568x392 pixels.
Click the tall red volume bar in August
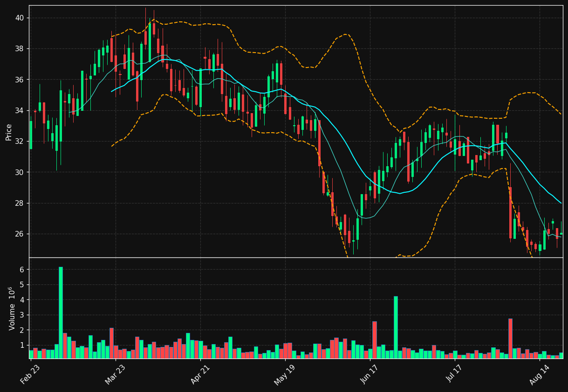tap(510, 338)
